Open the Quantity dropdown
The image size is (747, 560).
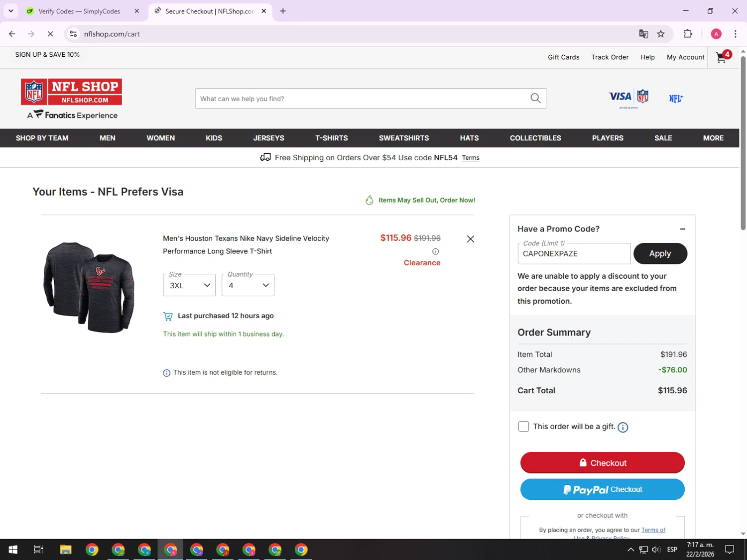pyautogui.click(x=248, y=285)
